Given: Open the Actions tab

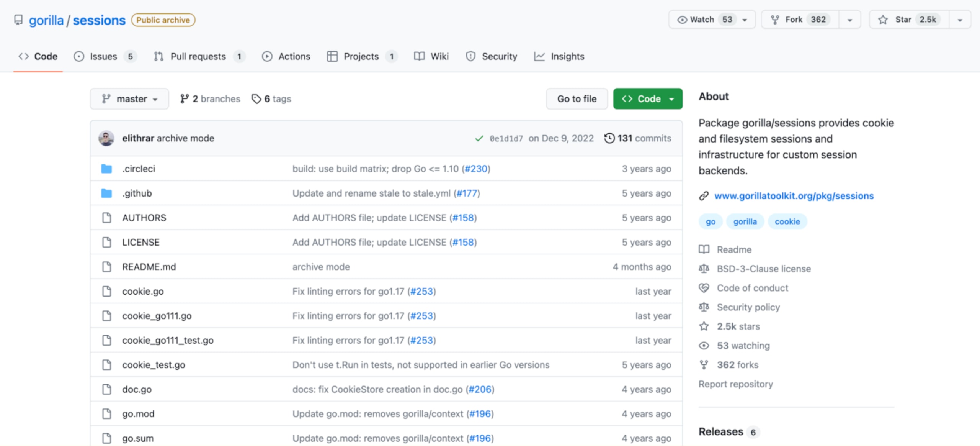Looking at the screenshot, I should (x=294, y=56).
